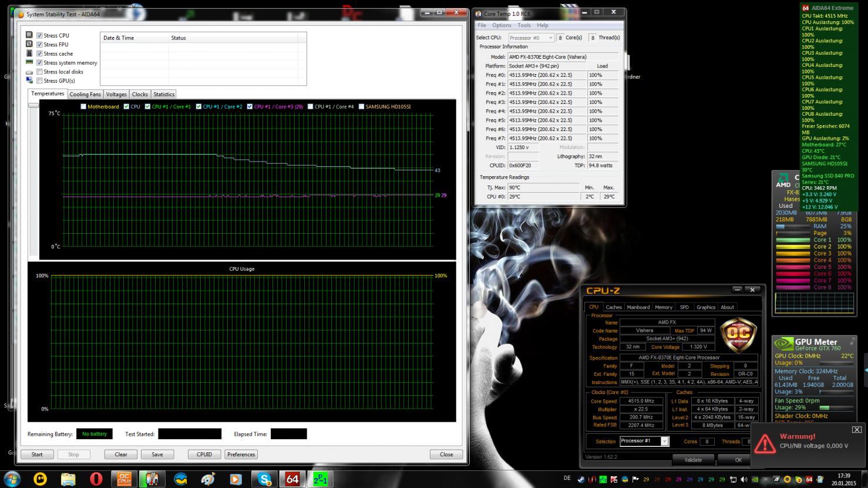Dismiss the CPU/NB voltage warning notification
The width and height of the screenshot is (868, 488).
857,430
